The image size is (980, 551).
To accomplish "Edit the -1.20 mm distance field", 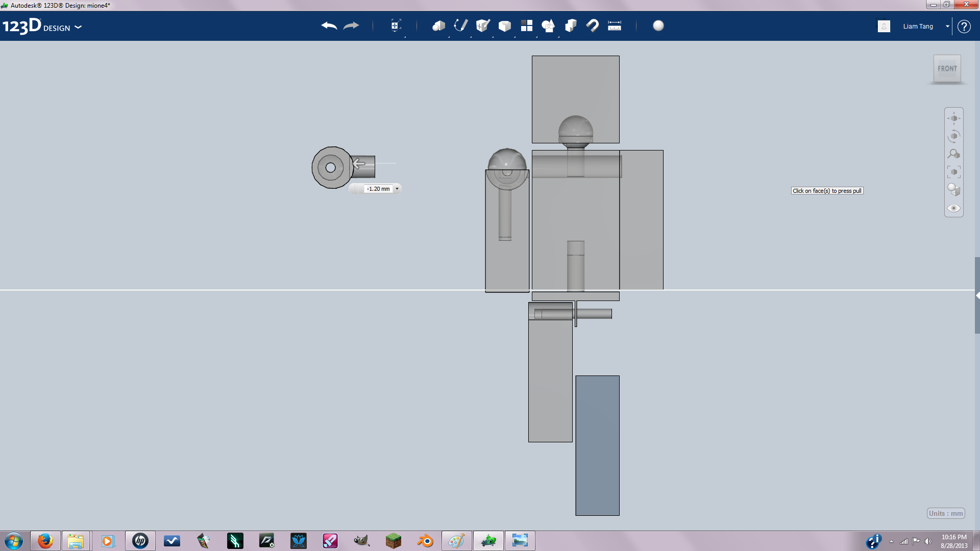I will [x=378, y=189].
